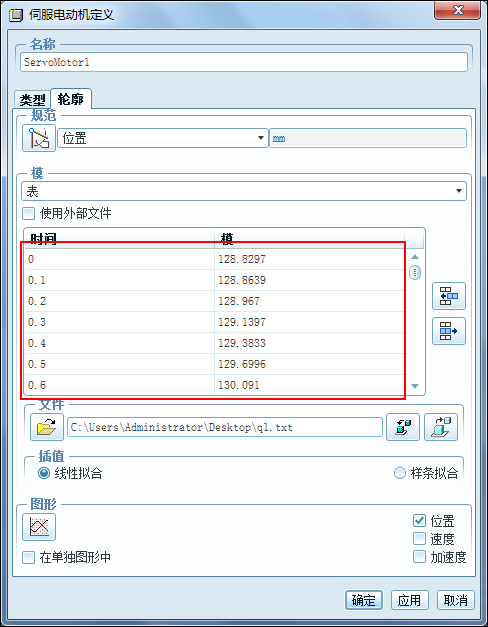Screen dimensions: 488x627
Task: Click the table scroll down arrow
Action: coord(415,386)
